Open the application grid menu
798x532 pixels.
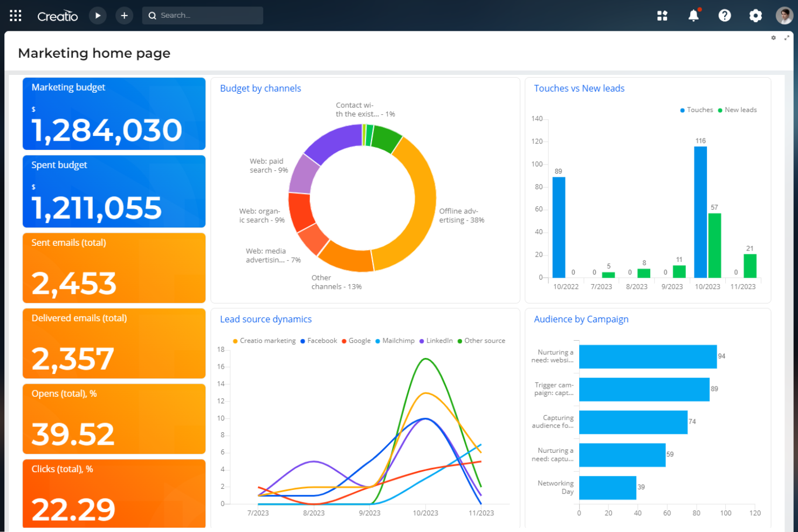pyautogui.click(x=15, y=15)
